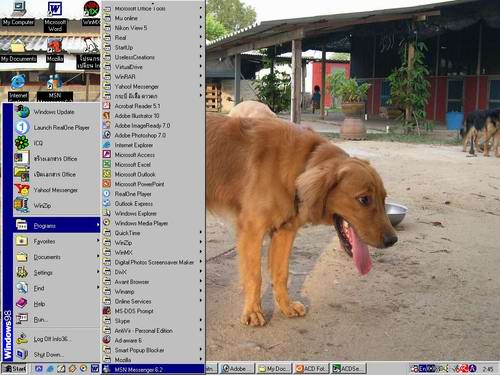Switch to ACD Fot... taskbar window
The height and width of the screenshot is (375, 500).
click(311, 369)
